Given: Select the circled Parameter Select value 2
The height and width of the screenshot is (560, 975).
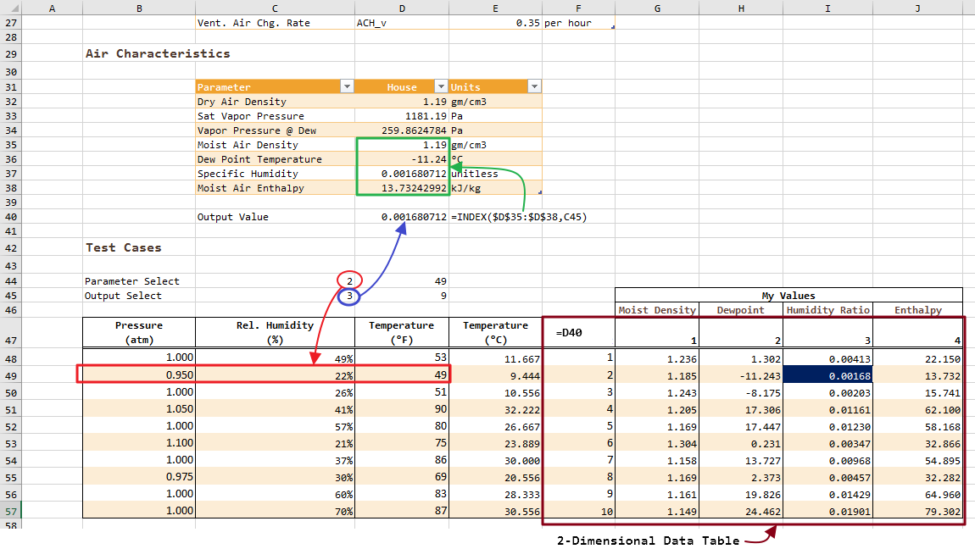Looking at the screenshot, I should (x=349, y=280).
